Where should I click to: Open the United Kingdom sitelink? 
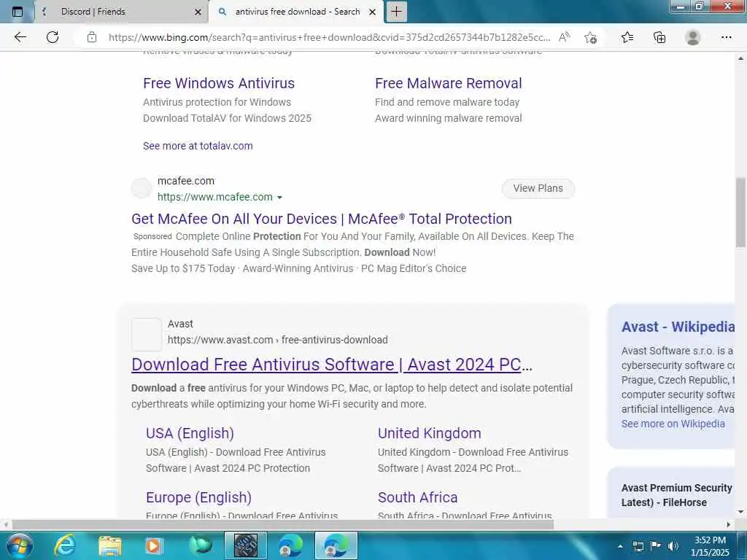point(429,433)
